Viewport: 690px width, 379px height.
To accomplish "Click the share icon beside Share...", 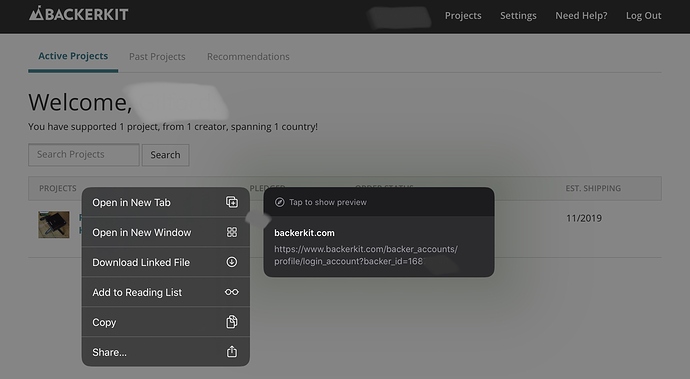I will click(x=232, y=352).
